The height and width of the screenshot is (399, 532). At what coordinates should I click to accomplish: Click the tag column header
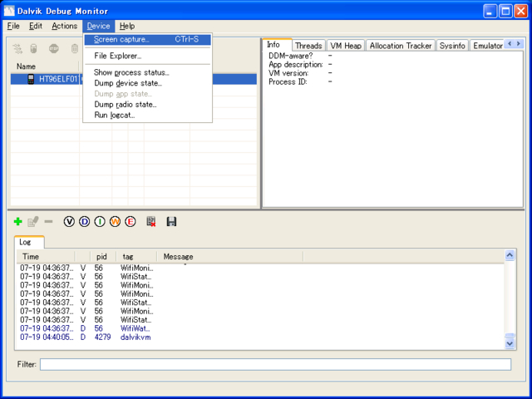136,257
